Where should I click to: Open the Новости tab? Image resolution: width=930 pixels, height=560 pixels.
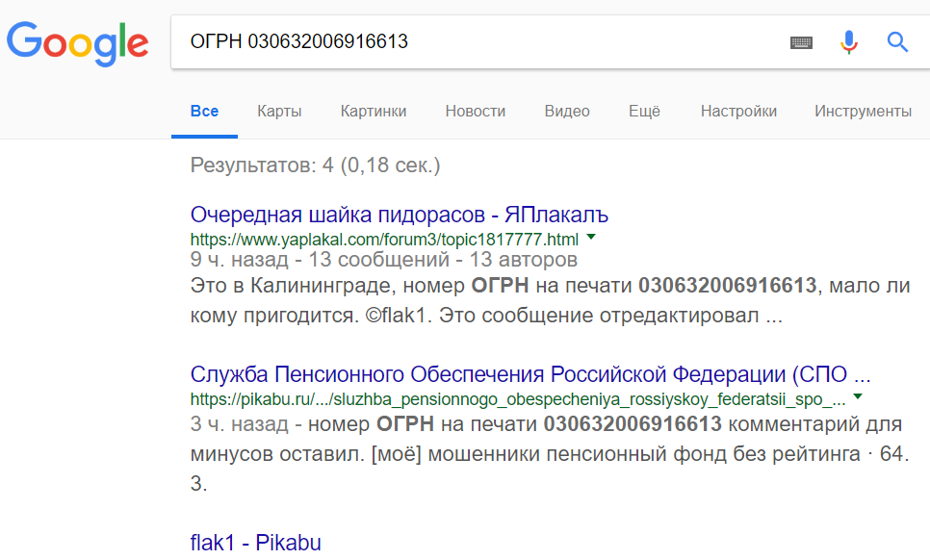pyautogui.click(x=475, y=111)
